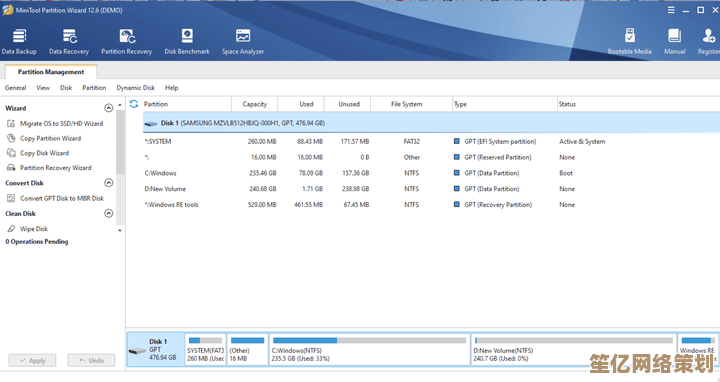
Task: Click the Partition Recovery Wizard icon
Action: point(11,168)
